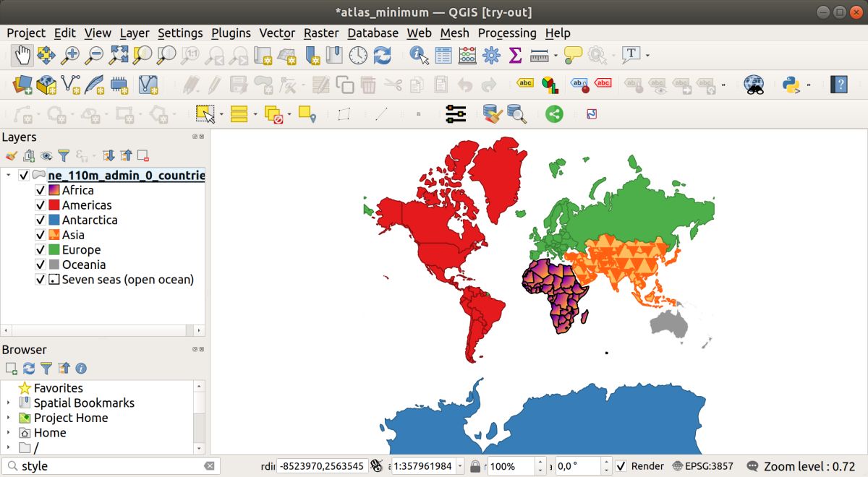Click New Shapefile Layer icon
This screenshot has width=868, height=477.
[x=70, y=85]
